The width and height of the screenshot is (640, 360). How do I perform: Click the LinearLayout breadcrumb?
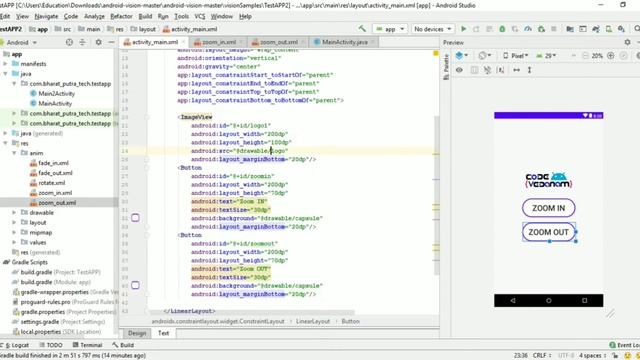(313, 321)
